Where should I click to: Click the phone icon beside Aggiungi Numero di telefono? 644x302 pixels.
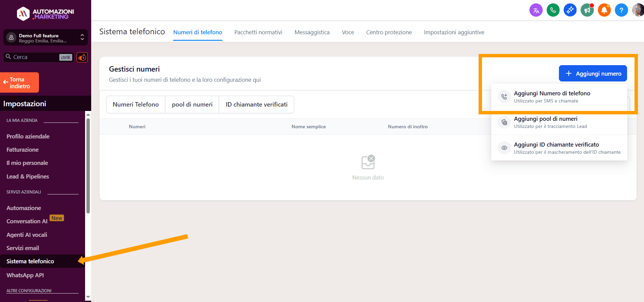pyautogui.click(x=504, y=97)
